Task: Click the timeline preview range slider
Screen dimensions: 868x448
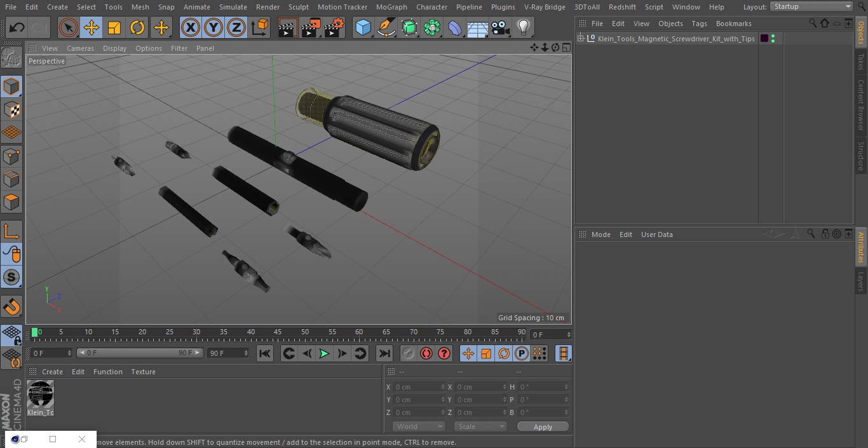Action: pyautogui.click(x=140, y=353)
